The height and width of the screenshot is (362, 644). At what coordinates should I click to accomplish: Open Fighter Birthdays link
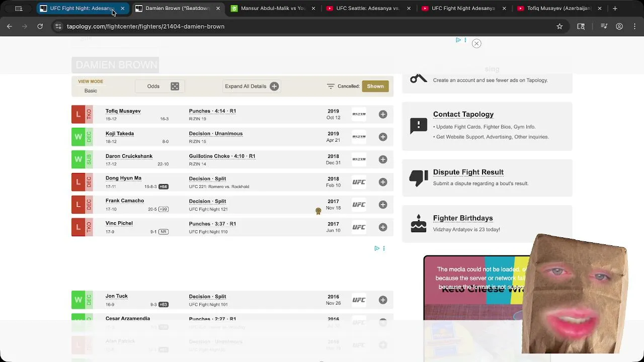(x=463, y=218)
